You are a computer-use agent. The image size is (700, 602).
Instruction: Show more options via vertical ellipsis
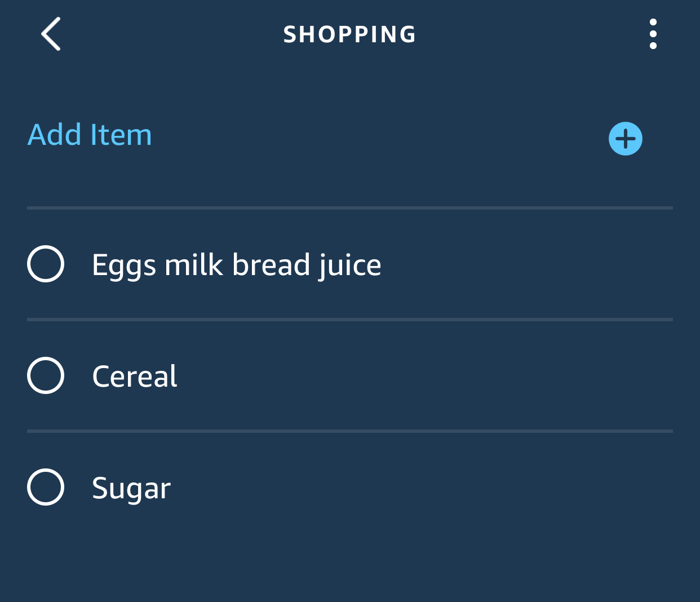[x=653, y=34]
